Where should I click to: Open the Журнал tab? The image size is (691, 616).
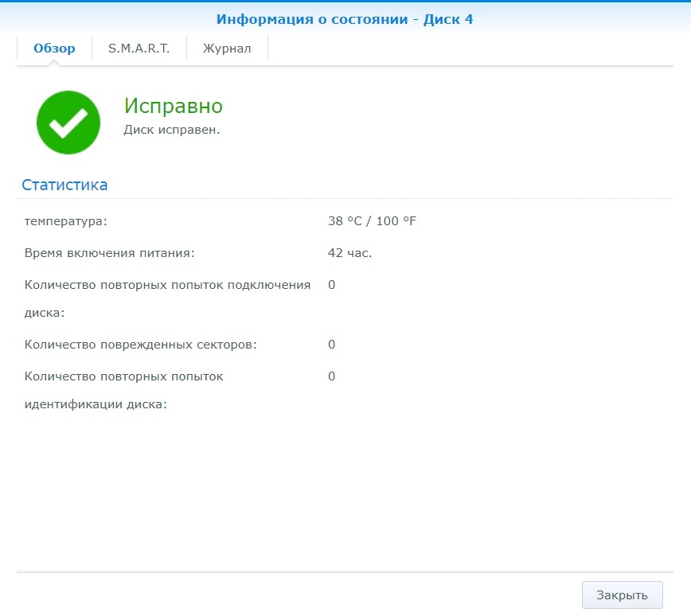click(227, 49)
